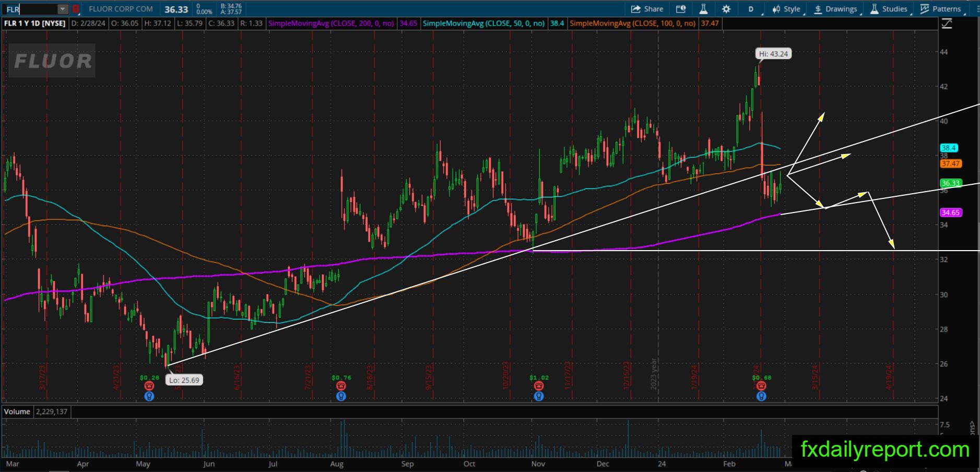Click the 3/15/24 expiration date marker
980x472 pixels.
[x=814, y=377]
